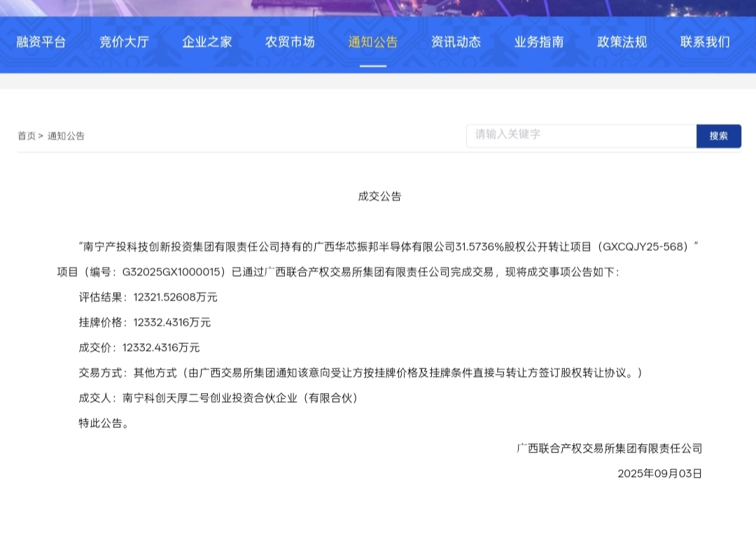Click the 广西联合产权交易所集团有限责任公司 signature
The height and width of the screenshot is (538, 756).
(x=610, y=448)
